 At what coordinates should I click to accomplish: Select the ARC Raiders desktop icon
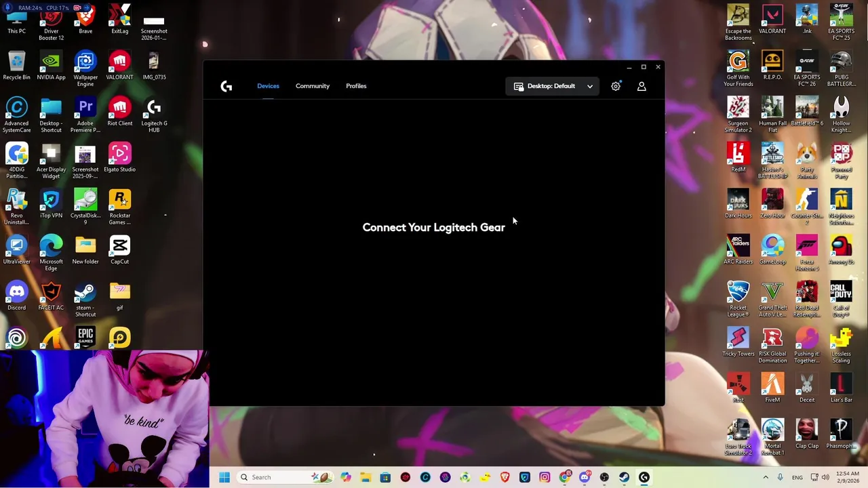point(738,250)
